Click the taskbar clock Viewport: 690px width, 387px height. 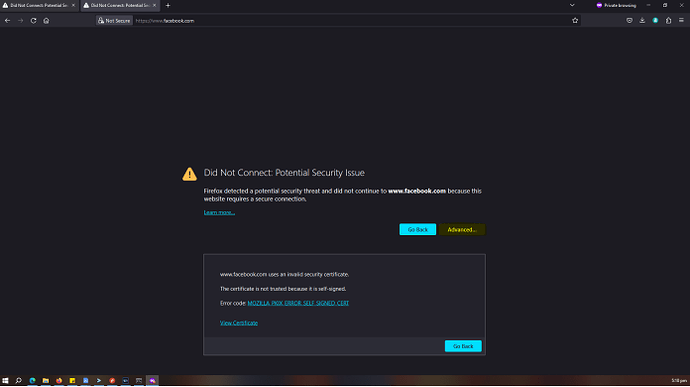pyautogui.click(x=679, y=381)
